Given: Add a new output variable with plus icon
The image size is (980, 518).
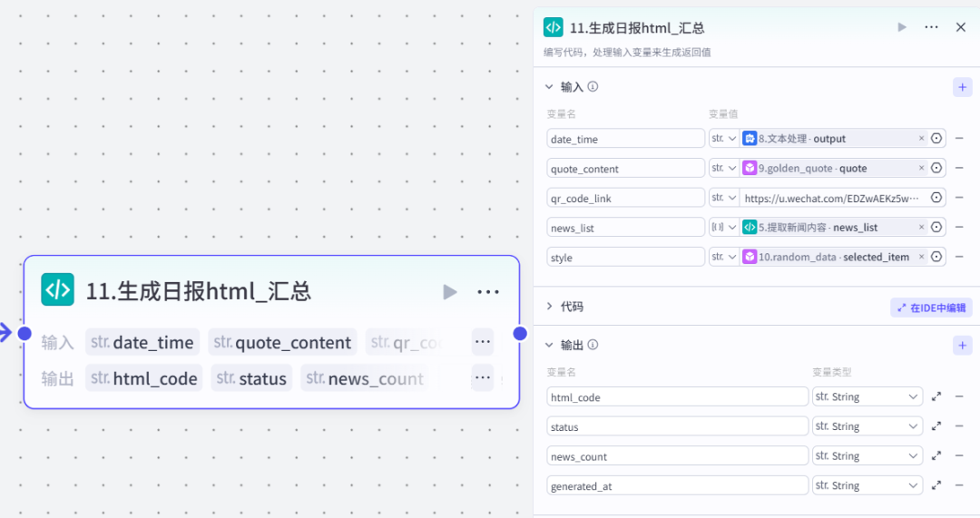Looking at the screenshot, I should (962, 346).
